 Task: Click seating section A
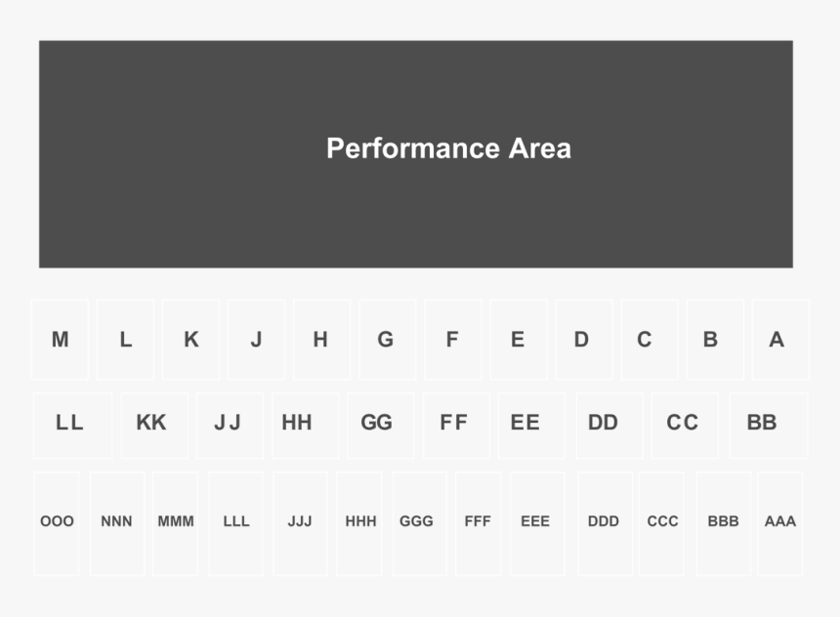777,340
